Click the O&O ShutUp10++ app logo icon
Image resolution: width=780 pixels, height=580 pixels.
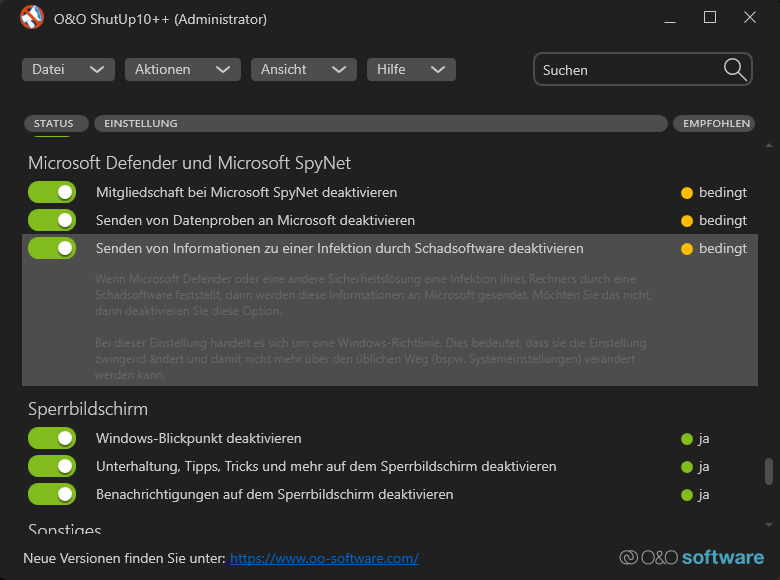pos(32,17)
